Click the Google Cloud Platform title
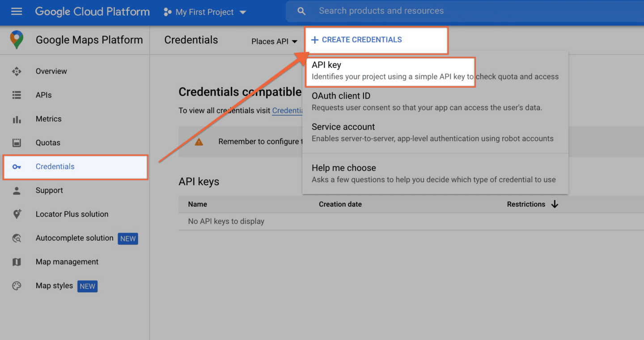The height and width of the screenshot is (340, 644). coord(93,12)
